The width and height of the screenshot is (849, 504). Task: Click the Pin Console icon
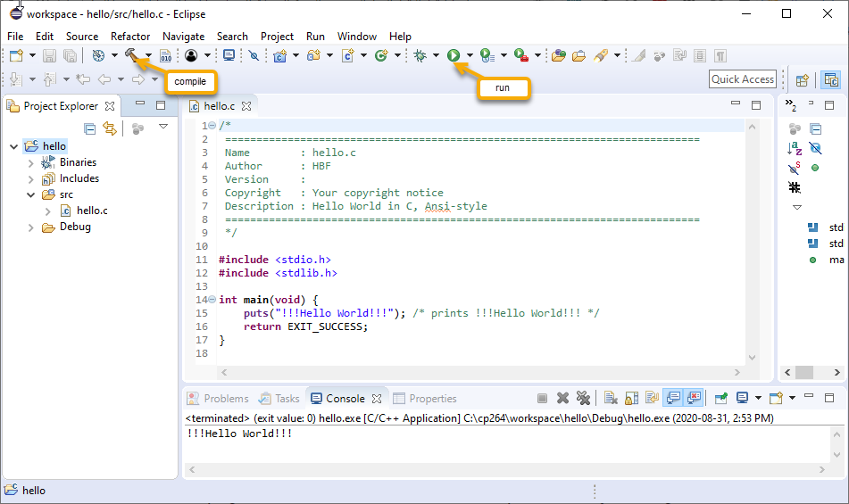[x=720, y=398]
